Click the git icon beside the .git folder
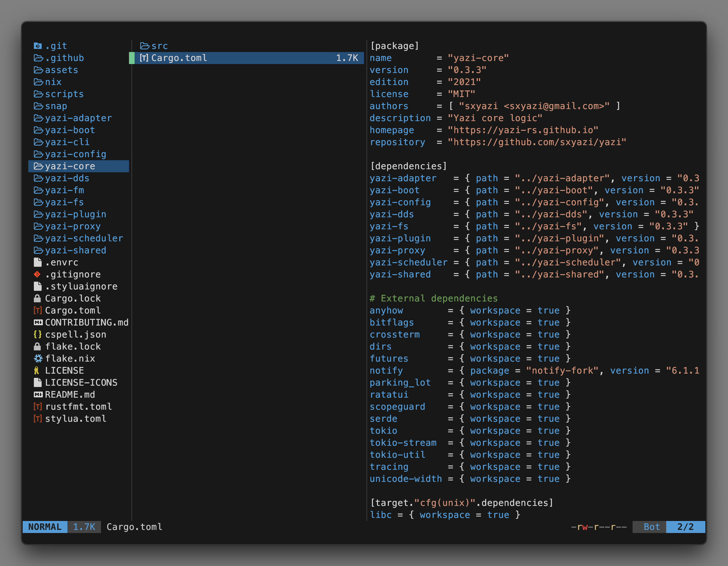This screenshot has width=728, height=566. 38,46
